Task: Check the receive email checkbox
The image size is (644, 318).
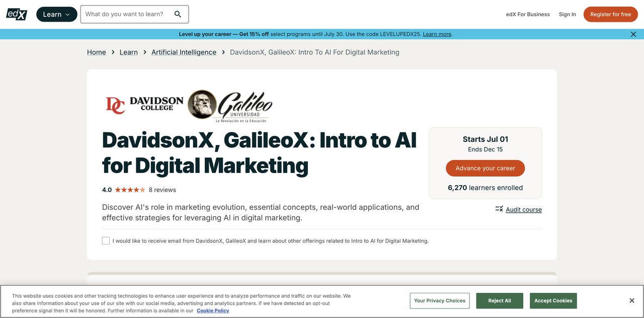Action: pyautogui.click(x=106, y=241)
